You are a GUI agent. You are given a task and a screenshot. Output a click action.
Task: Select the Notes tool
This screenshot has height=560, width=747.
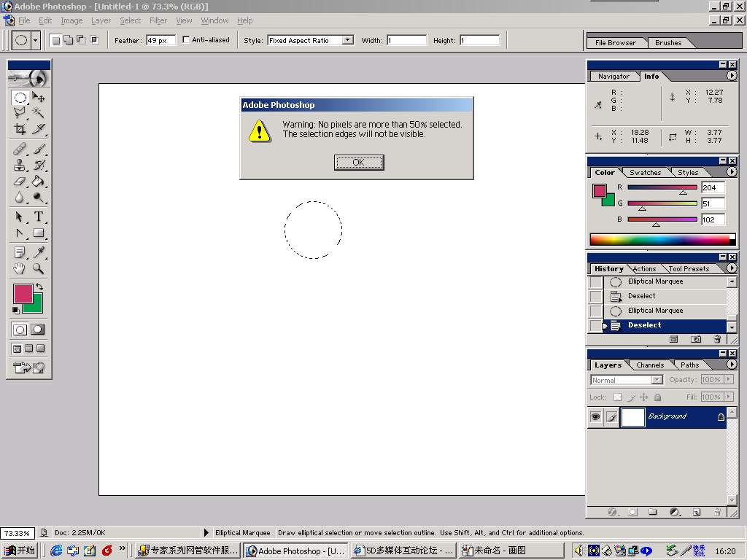(20, 252)
